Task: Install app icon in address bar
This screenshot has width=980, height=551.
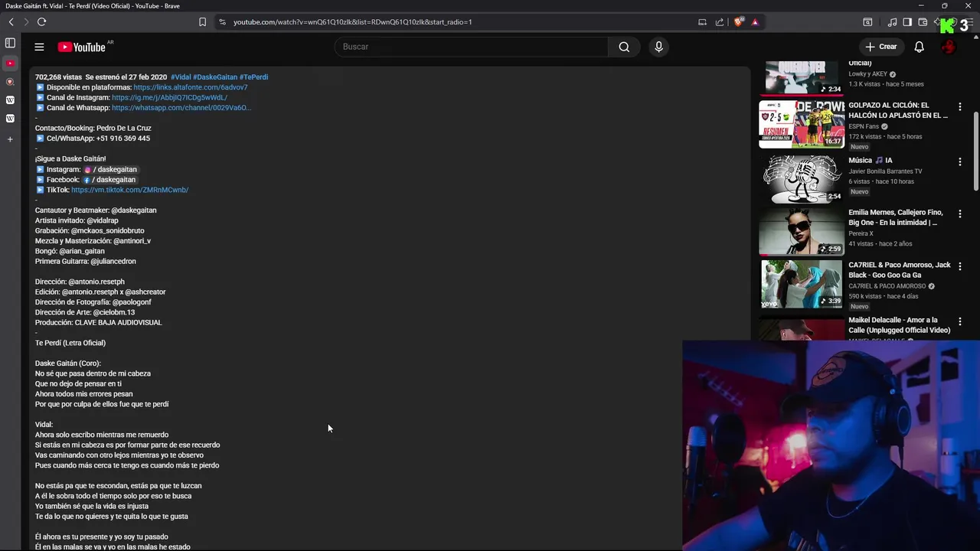Action: click(x=702, y=22)
